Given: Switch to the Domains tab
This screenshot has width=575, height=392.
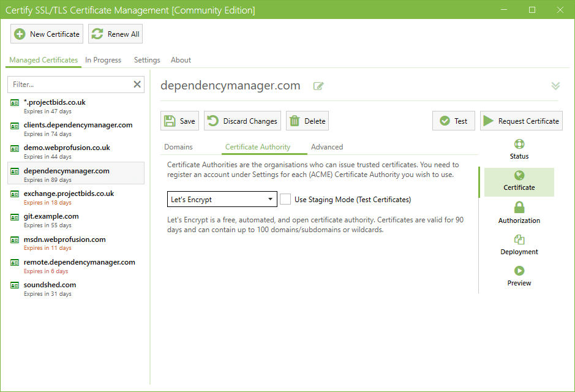Looking at the screenshot, I should pyautogui.click(x=178, y=147).
